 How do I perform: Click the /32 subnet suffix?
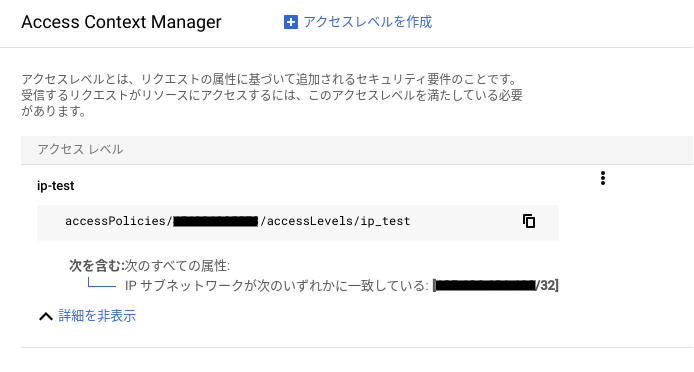click(547, 286)
